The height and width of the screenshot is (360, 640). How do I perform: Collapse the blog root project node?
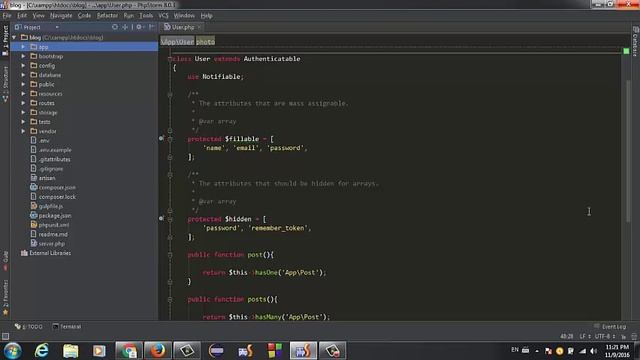(14, 38)
